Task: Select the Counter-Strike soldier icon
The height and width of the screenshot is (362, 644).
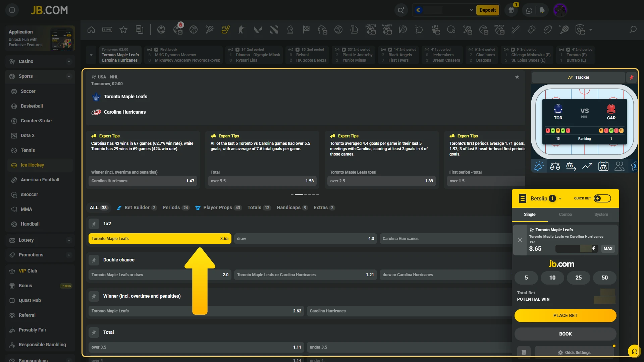Action: point(241,30)
